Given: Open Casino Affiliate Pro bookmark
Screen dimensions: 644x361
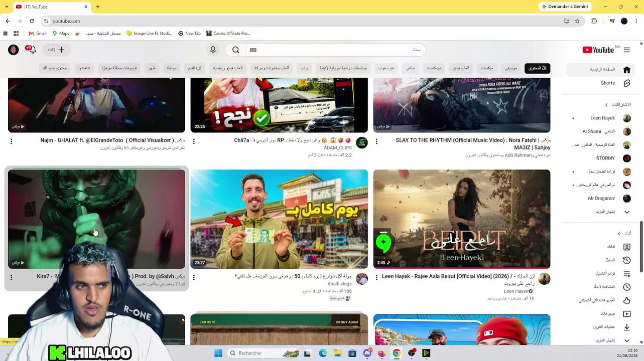Looking at the screenshot, I should 228,34.
